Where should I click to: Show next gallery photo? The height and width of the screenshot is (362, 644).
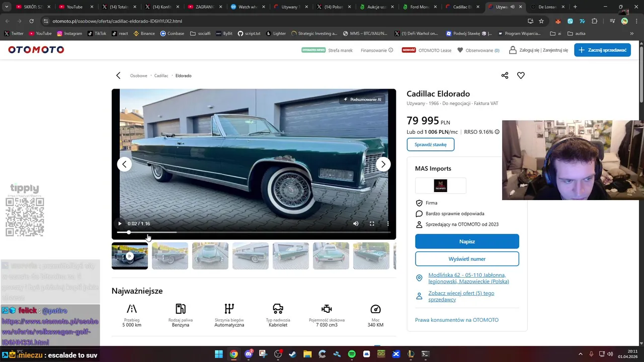(383, 164)
